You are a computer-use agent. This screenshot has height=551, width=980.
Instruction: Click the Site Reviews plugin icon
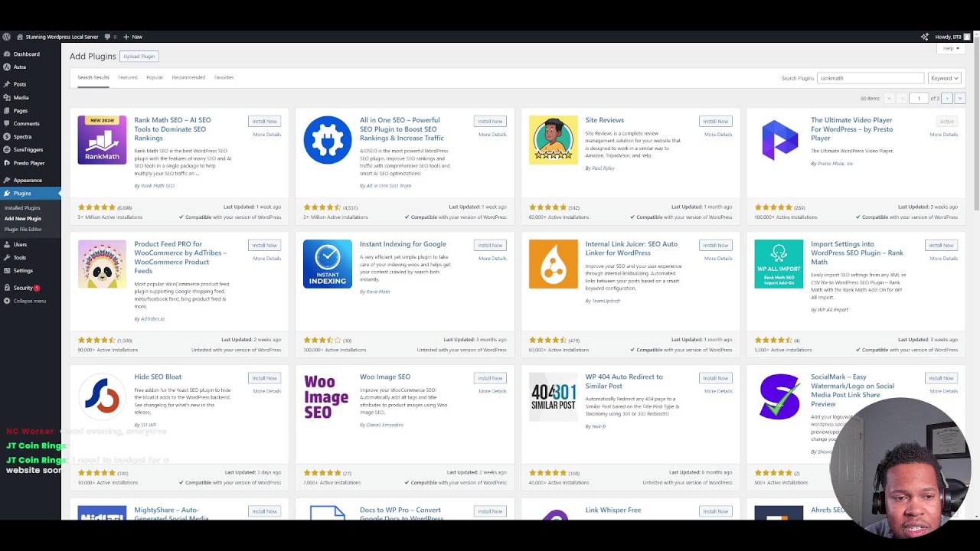pyautogui.click(x=554, y=140)
